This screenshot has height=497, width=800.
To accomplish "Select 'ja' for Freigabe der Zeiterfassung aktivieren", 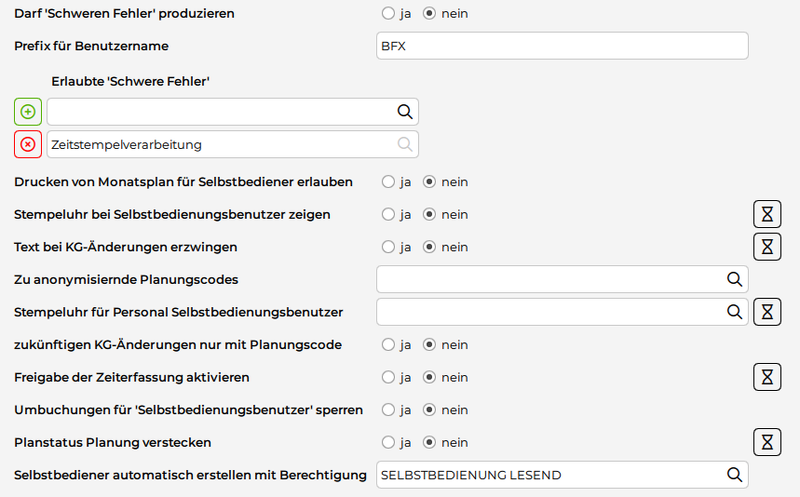I will point(386,377).
